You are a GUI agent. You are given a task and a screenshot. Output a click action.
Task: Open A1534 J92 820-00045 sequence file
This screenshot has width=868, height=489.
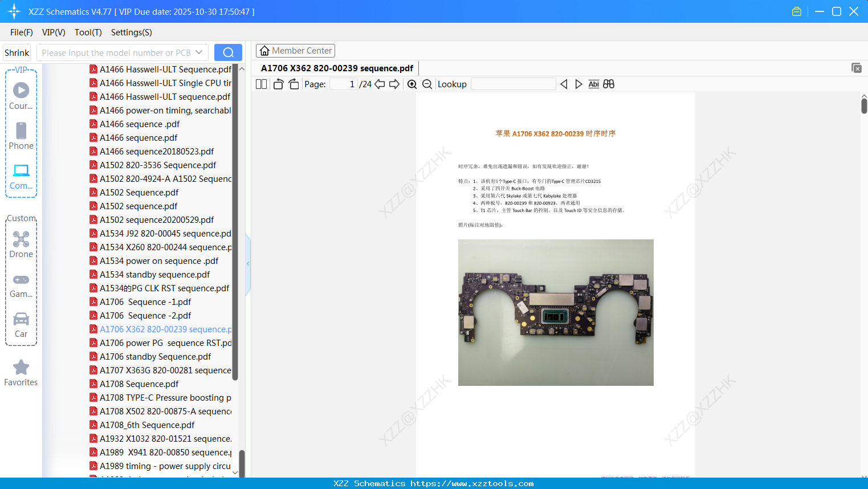(161, 234)
